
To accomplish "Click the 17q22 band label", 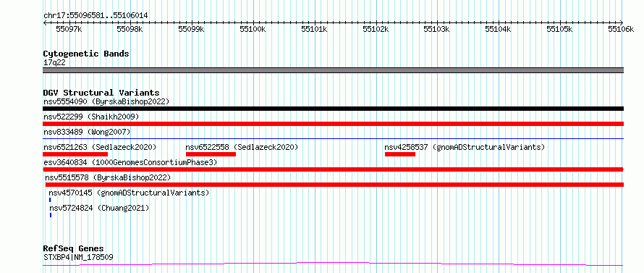I will [x=54, y=63].
